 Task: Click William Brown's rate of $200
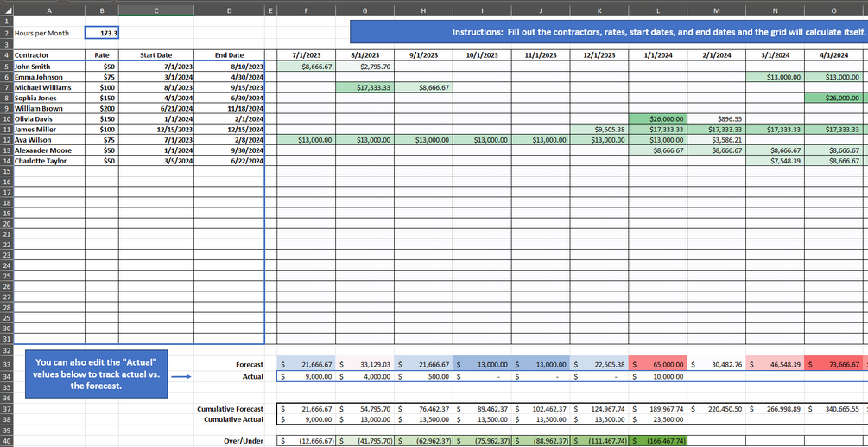pyautogui.click(x=102, y=109)
